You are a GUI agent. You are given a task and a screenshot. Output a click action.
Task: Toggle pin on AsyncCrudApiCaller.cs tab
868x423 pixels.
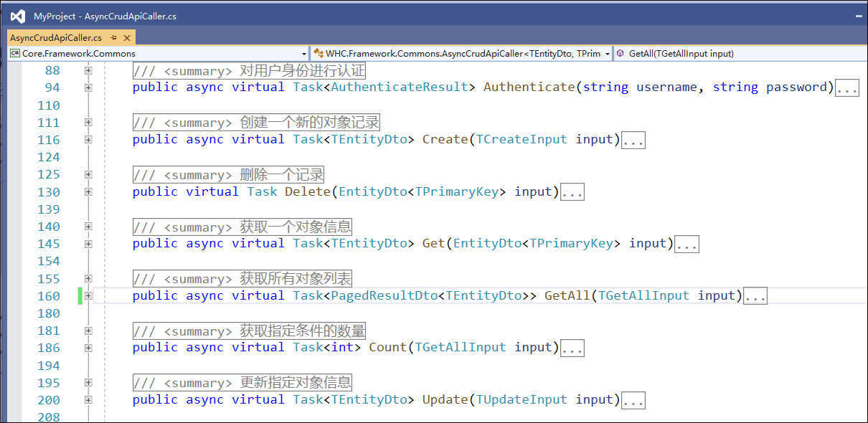tap(114, 38)
